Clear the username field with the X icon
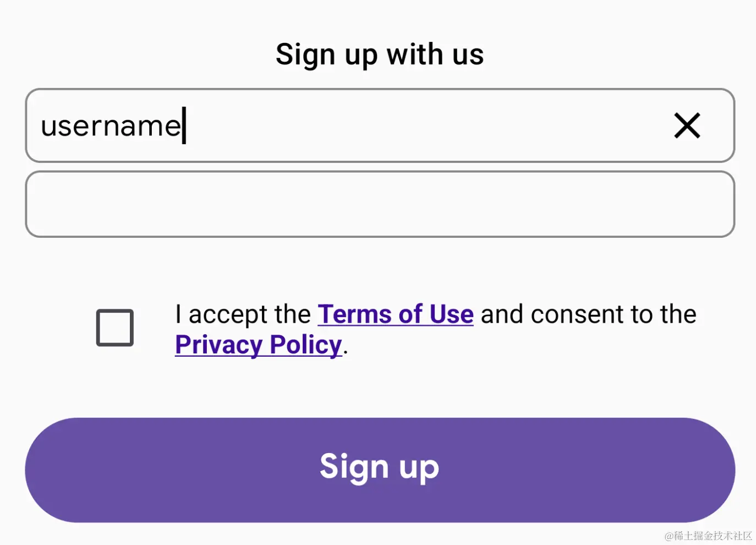The height and width of the screenshot is (545, 756). (x=687, y=126)
